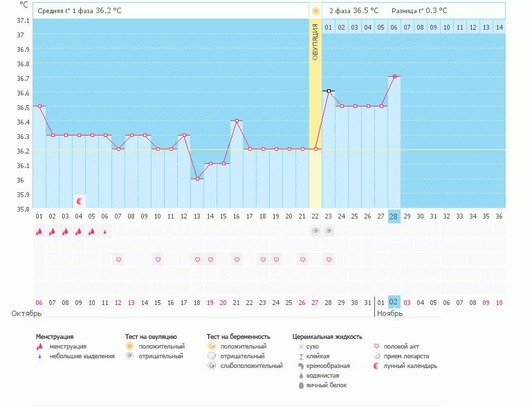
Task: Select the 36.7 temperature point on day 28
Action: click(x=394, y=77)
